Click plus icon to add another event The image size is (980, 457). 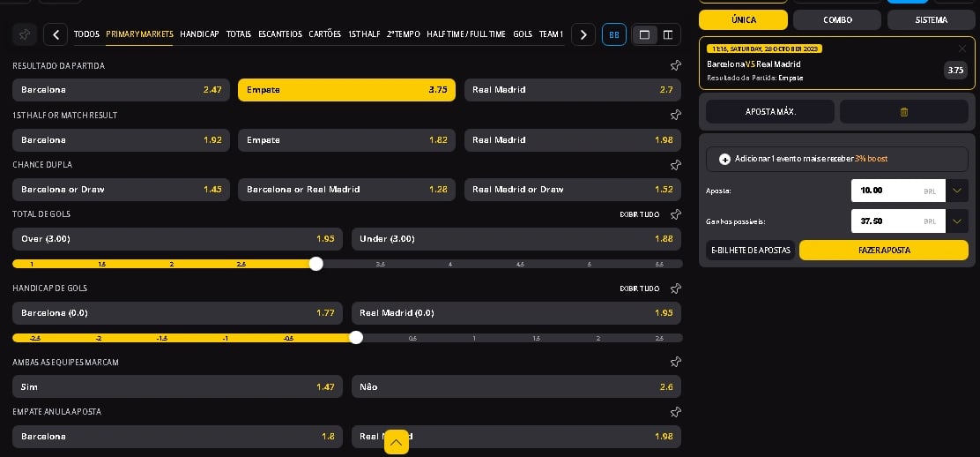(724, 159)
